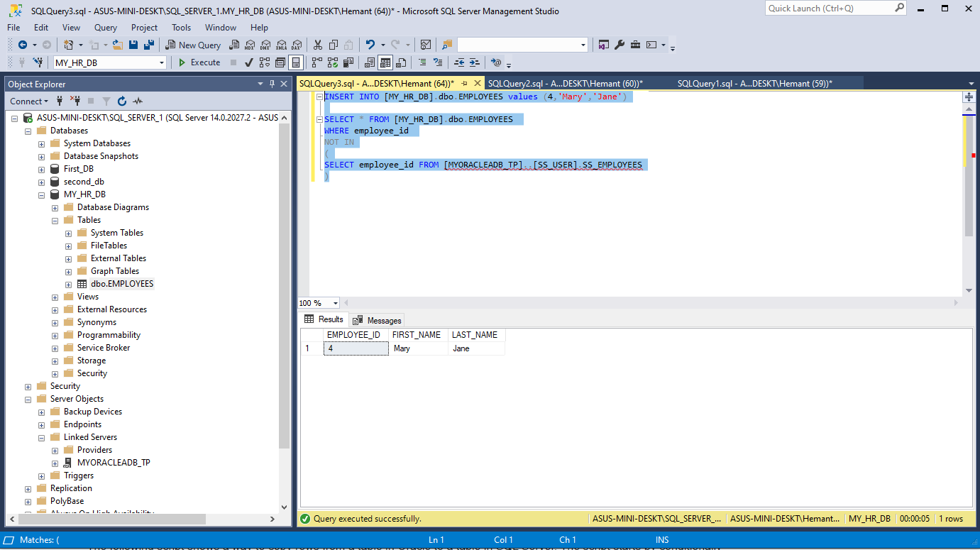This screenshot has width=980, height=550.
Task: Select Programmability folder in tree
Action: [109, 335]
